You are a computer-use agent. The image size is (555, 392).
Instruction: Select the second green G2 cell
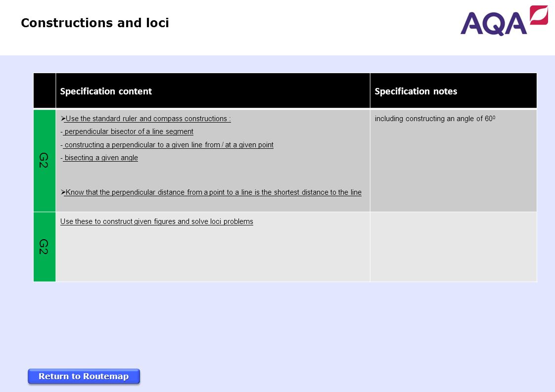coord(45,247)
